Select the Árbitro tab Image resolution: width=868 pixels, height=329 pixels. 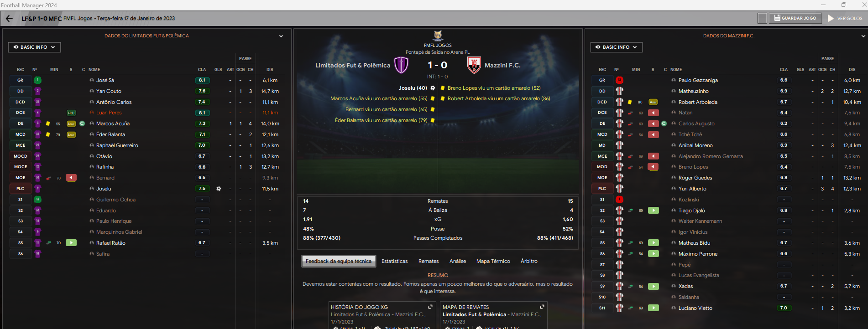[x=529, y=261]
